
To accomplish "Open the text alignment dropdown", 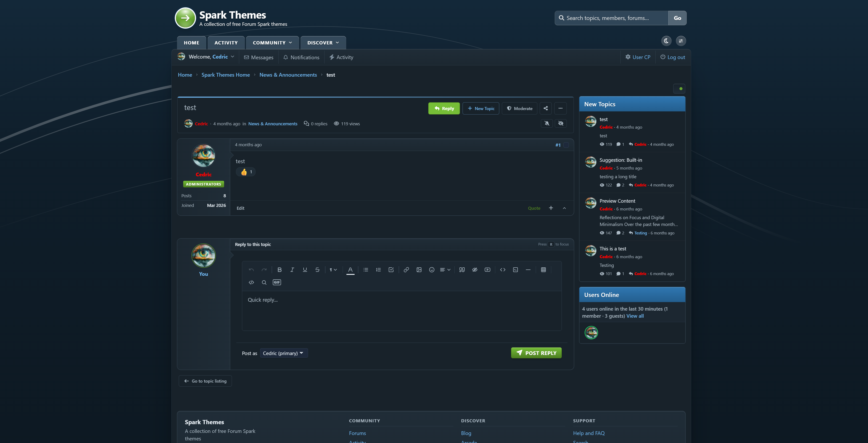I will point(445,269).
